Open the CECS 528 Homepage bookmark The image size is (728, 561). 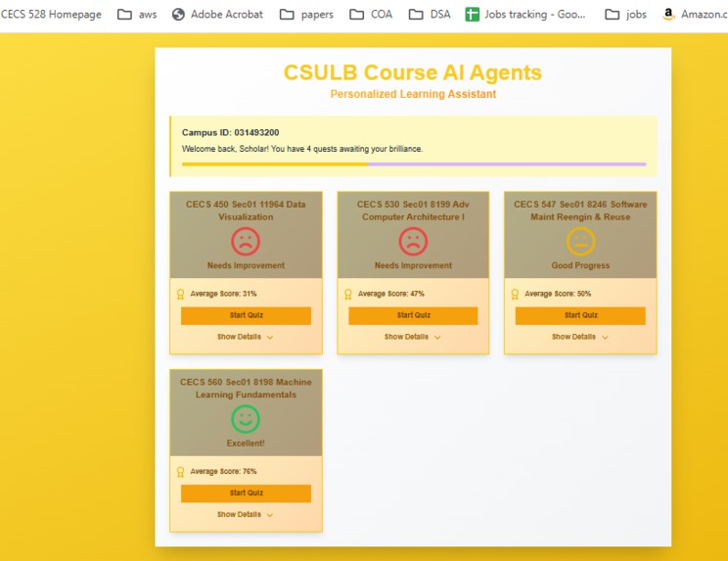[x=51, y=15]
